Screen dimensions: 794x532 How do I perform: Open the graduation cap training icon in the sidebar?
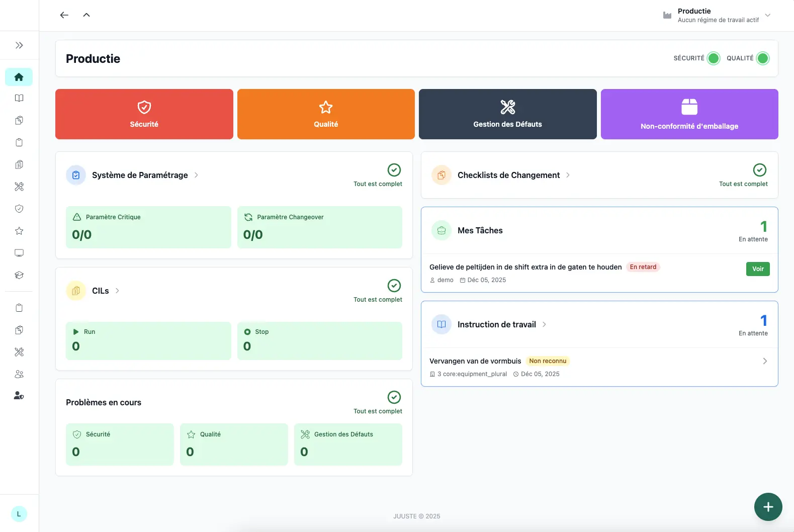[19, 275]
